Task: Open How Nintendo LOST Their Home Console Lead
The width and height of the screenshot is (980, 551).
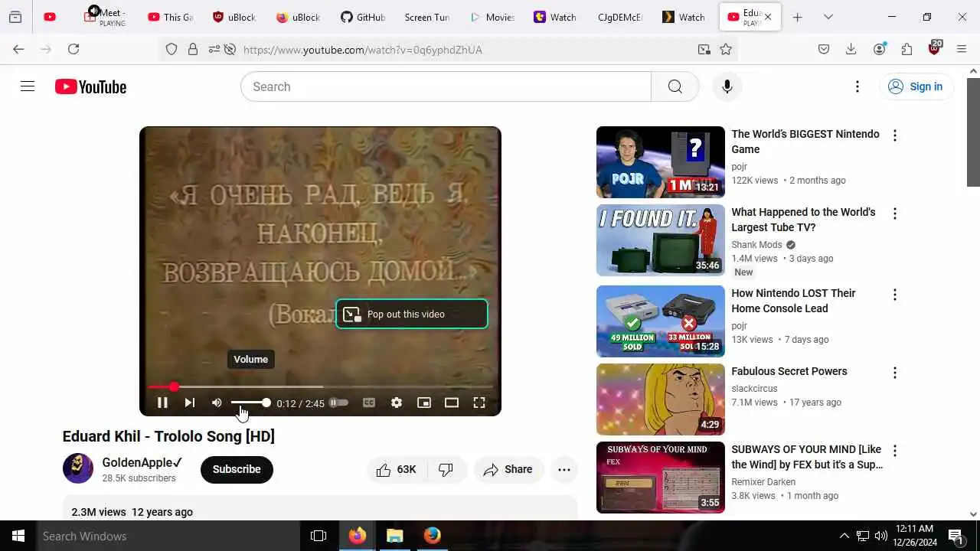Action: coord(793,301)
